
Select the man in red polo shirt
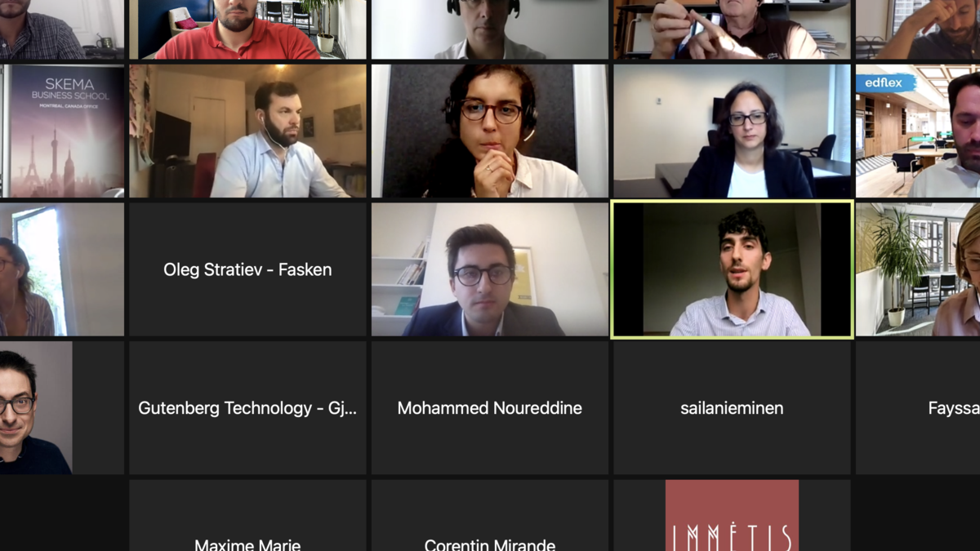pyautogui.click(x=247, y=29)
